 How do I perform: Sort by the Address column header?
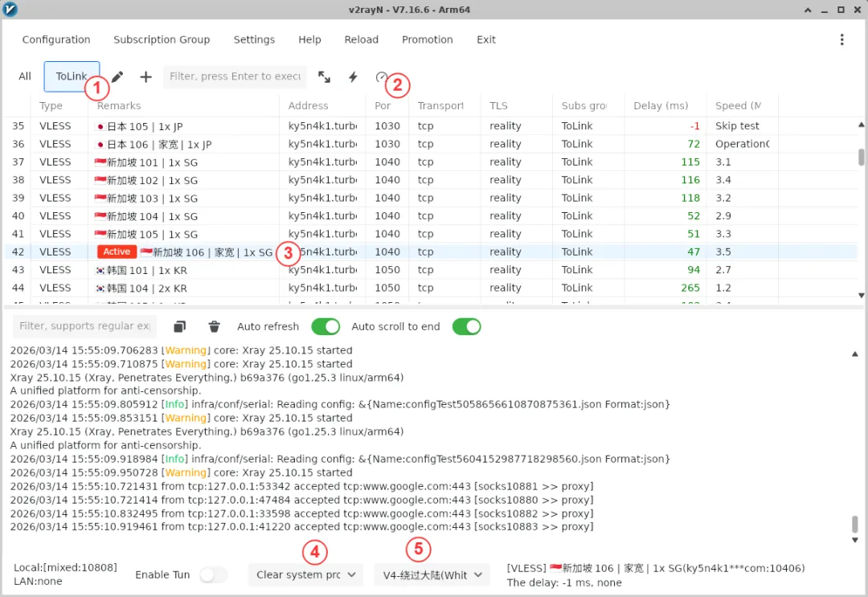[x=322, y=106]
